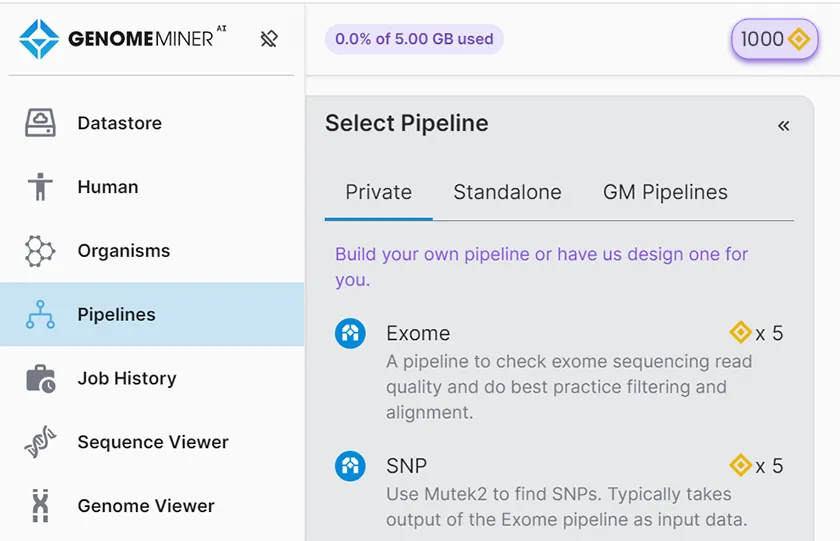The width and height of the screenshot is (840, 541).
Task: Switch to the Standalone tab
Action: click(507, 192)
